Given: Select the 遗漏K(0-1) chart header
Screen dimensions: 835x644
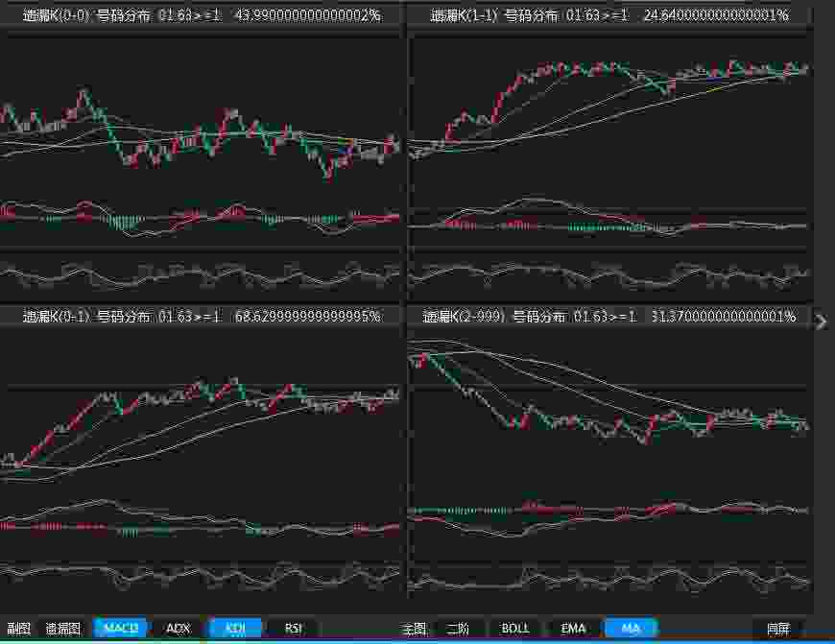Looking at the screenshot, I should click(202, 316).
